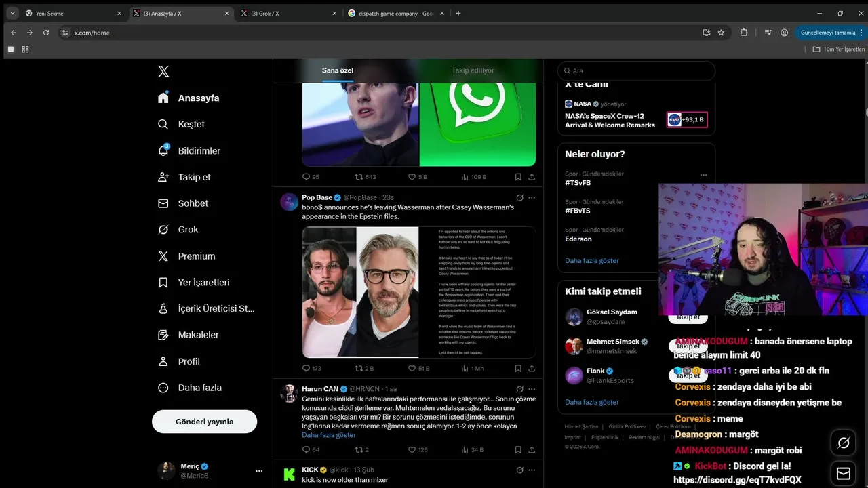Click Daha fazla göster under Neler oluyor
Viewport: 868px width, 488px height.
coord(592,260)
